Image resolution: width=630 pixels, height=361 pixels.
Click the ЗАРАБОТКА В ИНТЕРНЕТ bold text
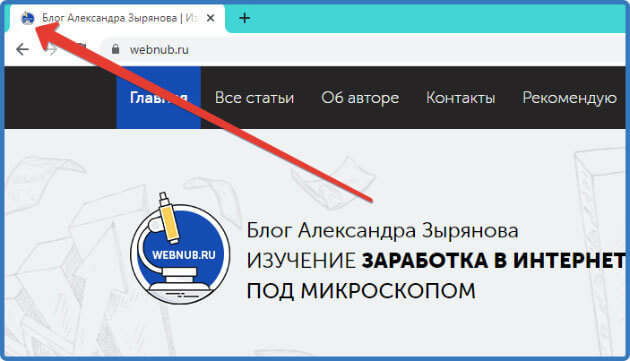(493, 260)
